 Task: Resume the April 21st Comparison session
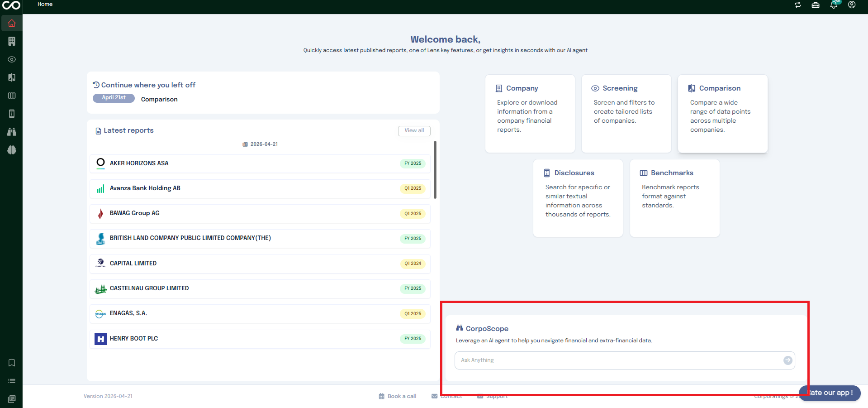click(159, 99)
